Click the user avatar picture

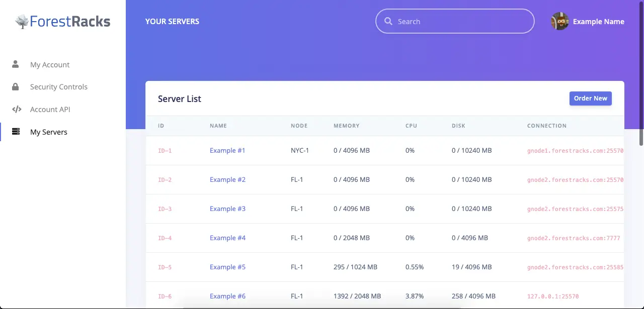560,22
